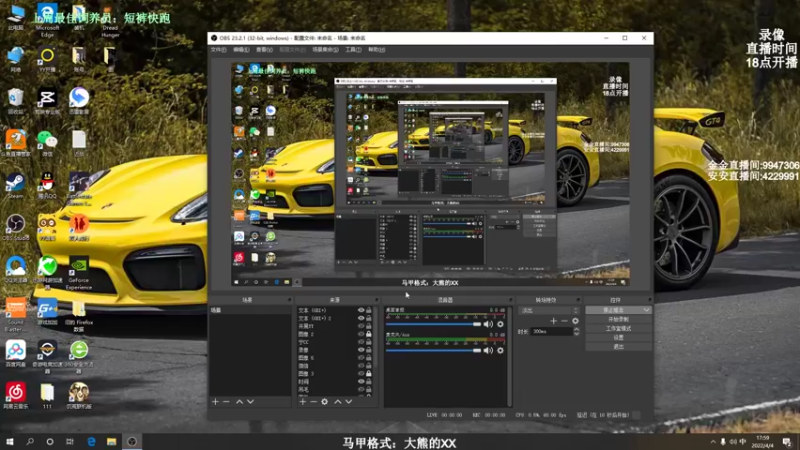Image resolution: width=800 pixels, height=450 pixels.
Task: Add a new scene with plus icon
Action: point(214,401)
